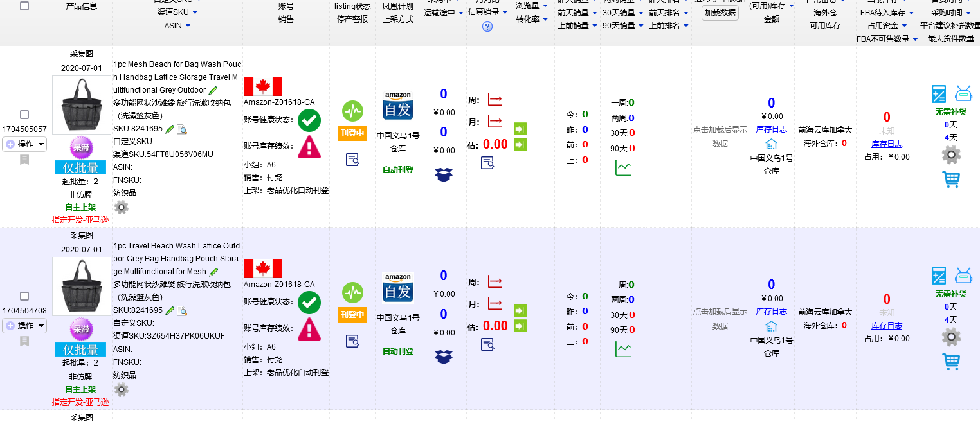Click the pencil icon beside SKU:8241695 in row 1704504708
Screen dimensions: 980x421
click(x=170, y=311)
